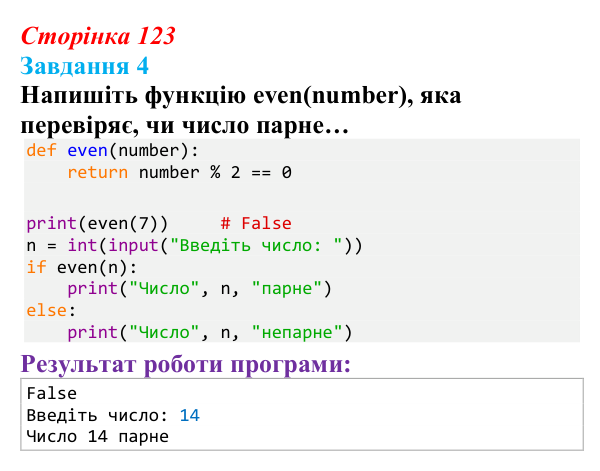This screenshot has height=471, width=600.
Task: Click the blue heading "Завдання 4"
Action: [x=85, y=66]
